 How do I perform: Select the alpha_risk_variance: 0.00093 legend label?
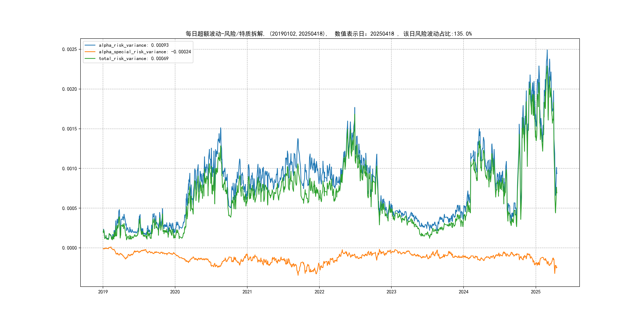pos(134,45)
